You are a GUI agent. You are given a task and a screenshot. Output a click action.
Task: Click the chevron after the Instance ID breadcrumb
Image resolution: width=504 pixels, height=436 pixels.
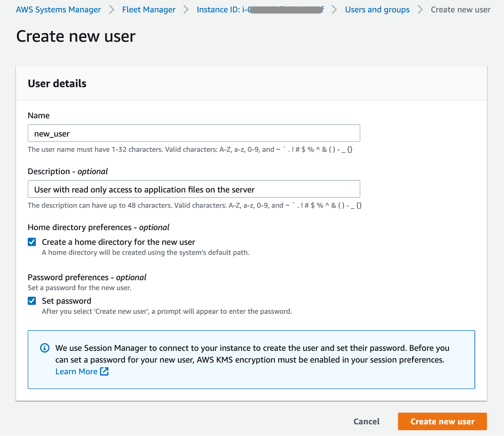pyautogui.click(x=334, y=9)
